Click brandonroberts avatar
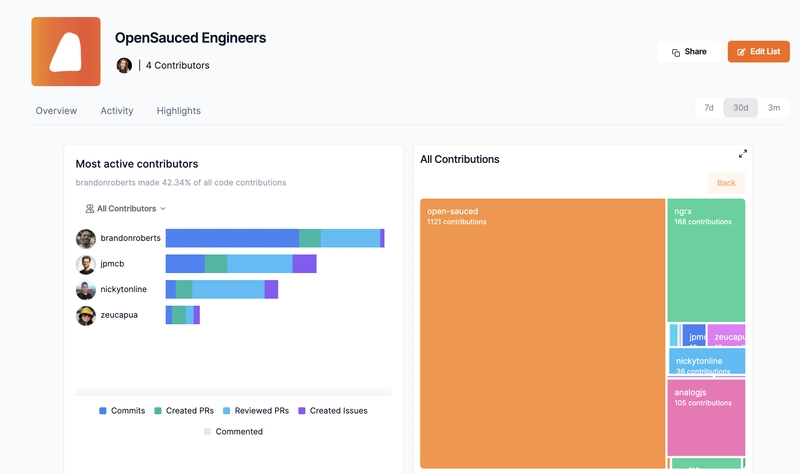The image size is (800, 474). click(x=86, y=238)
